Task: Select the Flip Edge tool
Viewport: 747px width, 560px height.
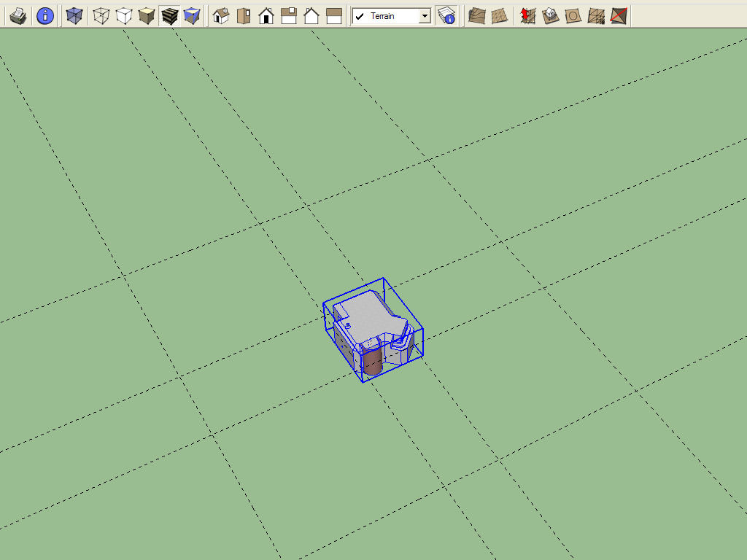Action: click(x=619, y=16)
